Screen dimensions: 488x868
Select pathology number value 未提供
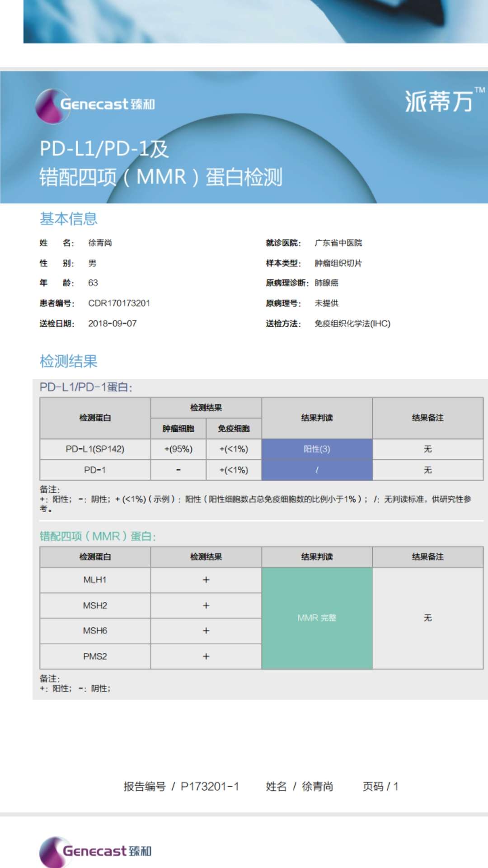tap(327, 303)
